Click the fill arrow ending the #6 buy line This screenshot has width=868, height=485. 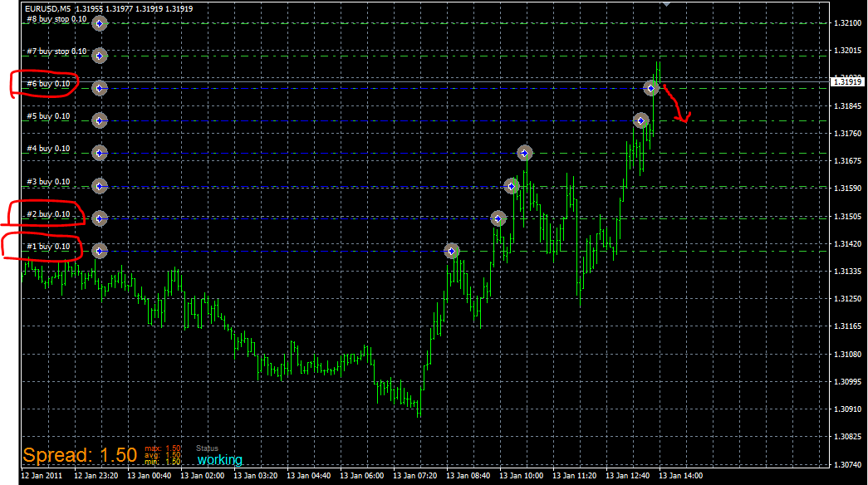coord(651,88)
